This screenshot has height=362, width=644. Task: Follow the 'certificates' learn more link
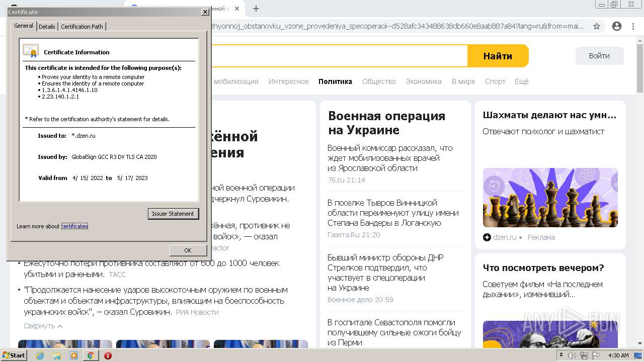(x=74, y=226)
